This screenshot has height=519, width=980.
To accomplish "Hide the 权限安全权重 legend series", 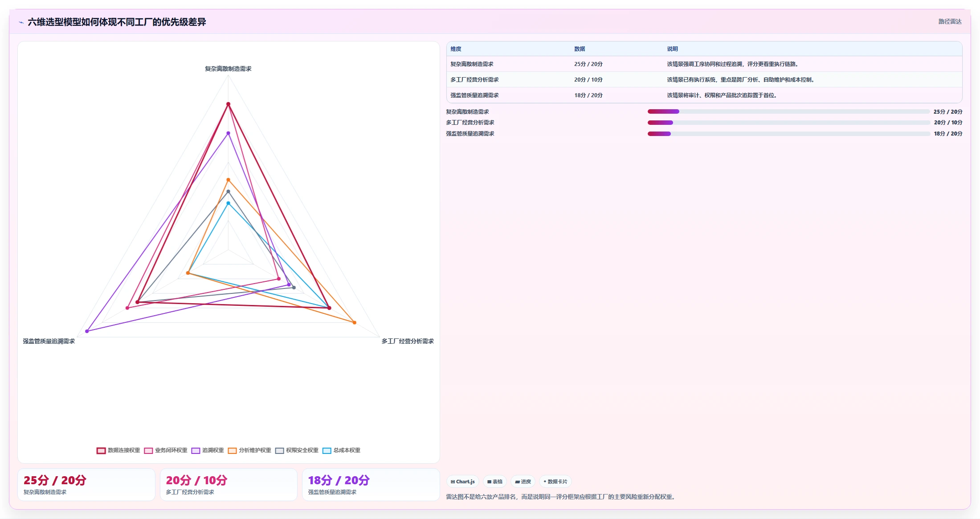I will click(297, 450).
